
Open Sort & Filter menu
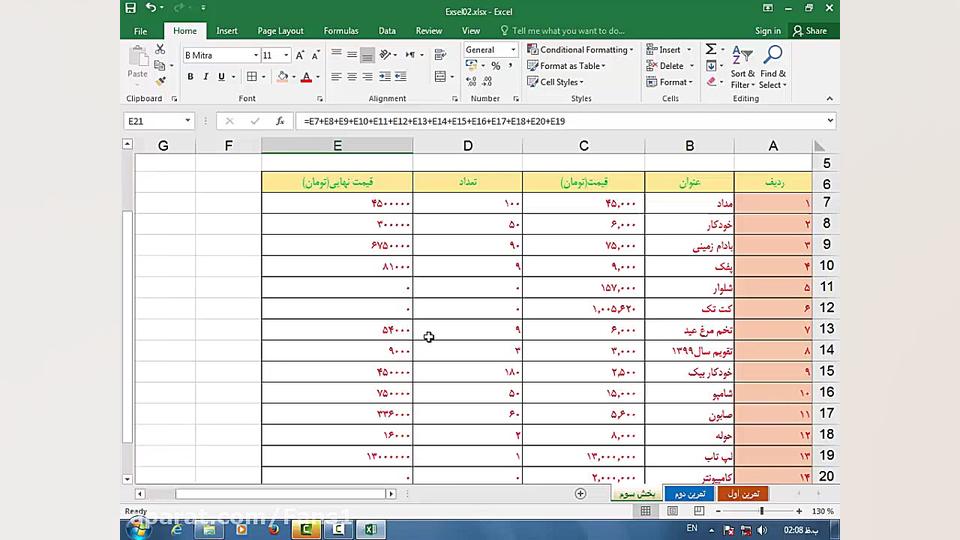click(742, 67)
